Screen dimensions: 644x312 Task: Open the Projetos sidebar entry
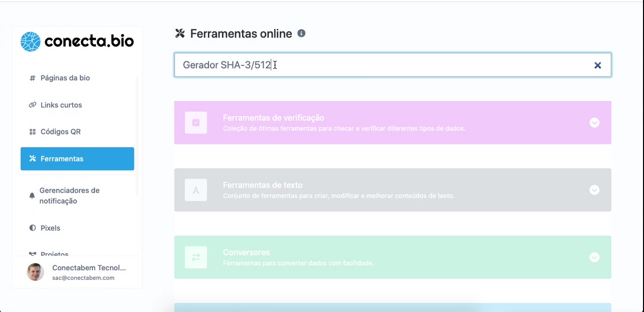54,254
